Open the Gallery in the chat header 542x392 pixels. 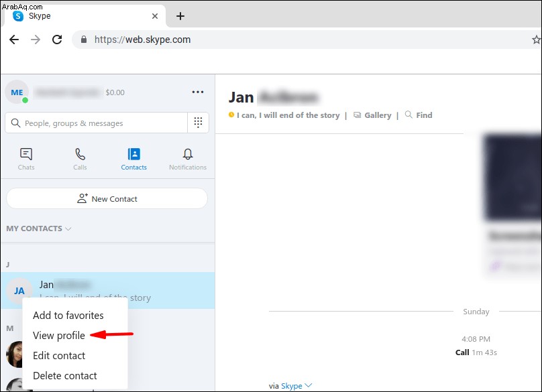click(x=373, y=115)
